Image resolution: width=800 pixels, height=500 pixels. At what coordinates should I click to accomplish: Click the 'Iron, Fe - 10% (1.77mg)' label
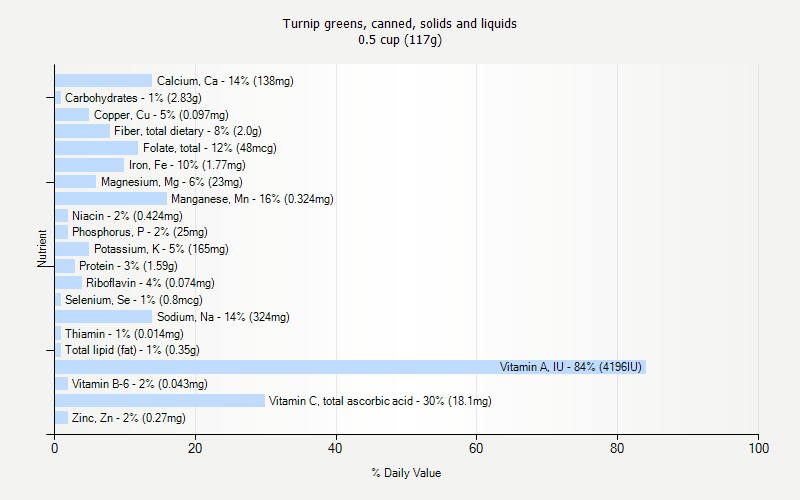(187, 165)
